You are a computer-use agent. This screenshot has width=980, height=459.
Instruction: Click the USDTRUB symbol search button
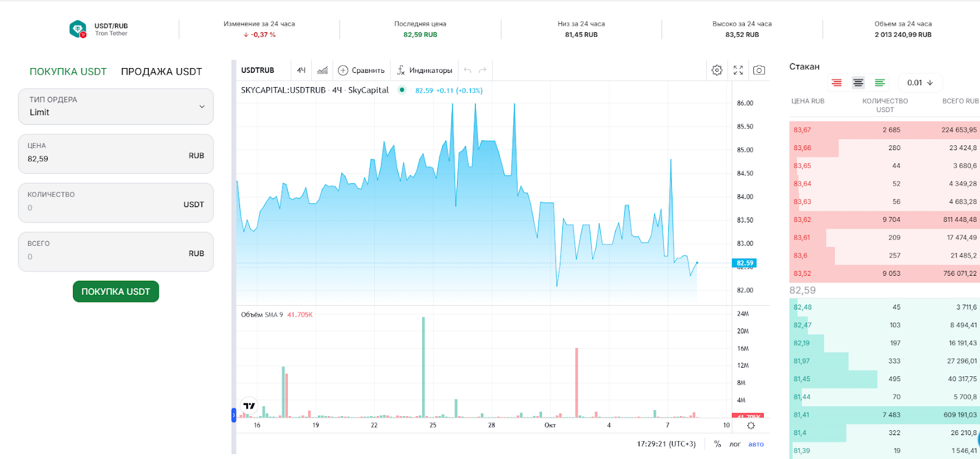point(258,70)
